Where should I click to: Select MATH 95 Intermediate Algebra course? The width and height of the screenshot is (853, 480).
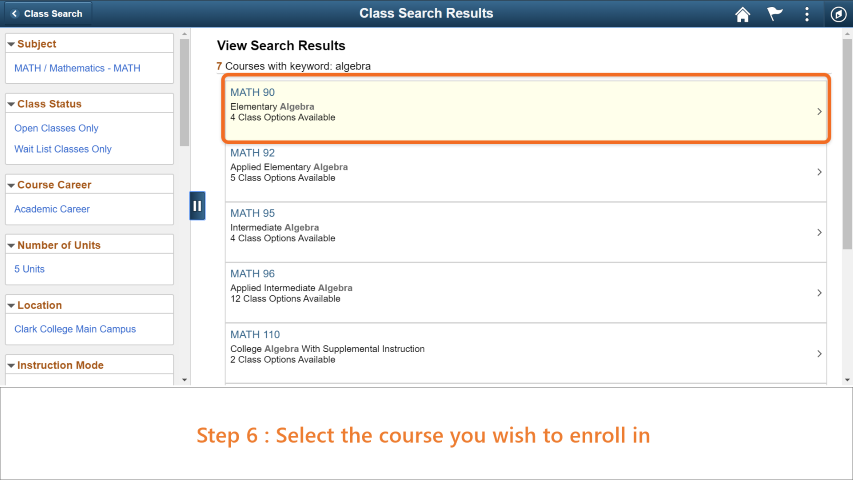pyautogui.click(x=526, y=232)
